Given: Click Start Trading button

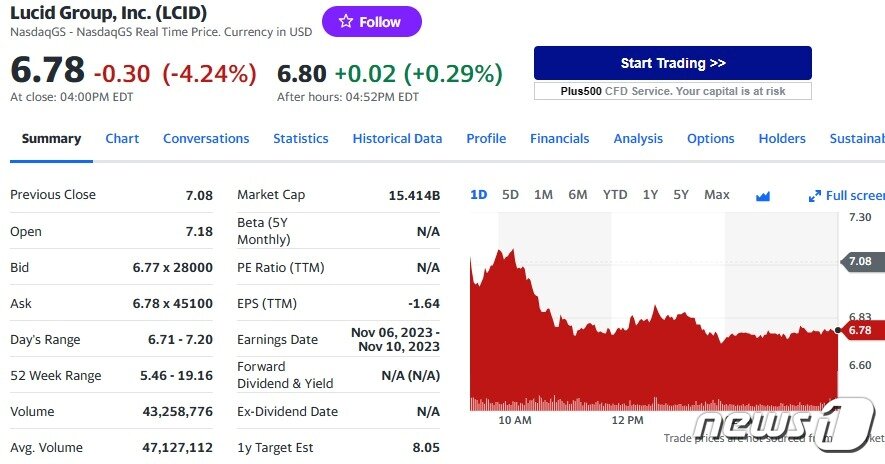Looking at the screenshot, I should (672, 63).
